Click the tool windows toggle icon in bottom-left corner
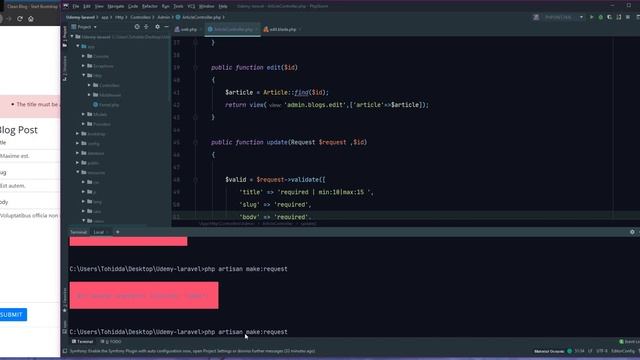Screen dimensions: 640x360 (64, 351)
